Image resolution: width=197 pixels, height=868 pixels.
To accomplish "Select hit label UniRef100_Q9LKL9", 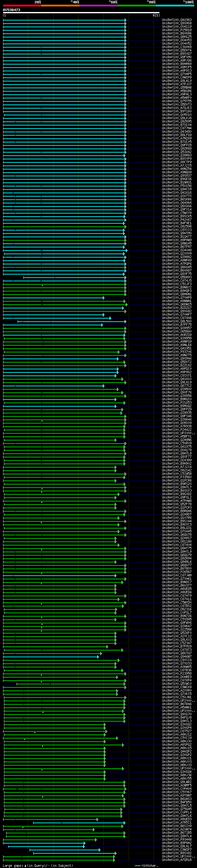I will [x=177, y=81].
